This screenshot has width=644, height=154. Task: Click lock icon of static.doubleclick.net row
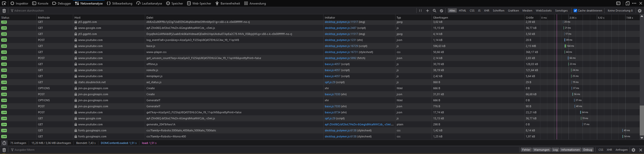coord(76,82)
